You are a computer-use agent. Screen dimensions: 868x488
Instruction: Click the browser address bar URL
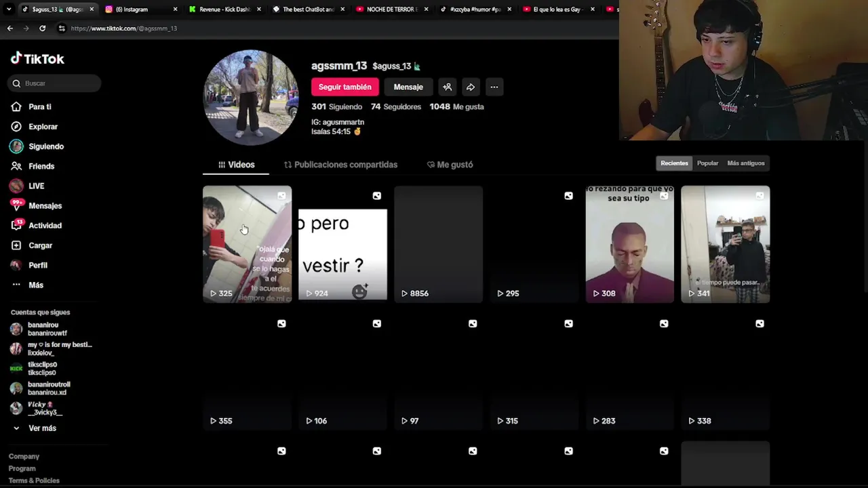123,28
